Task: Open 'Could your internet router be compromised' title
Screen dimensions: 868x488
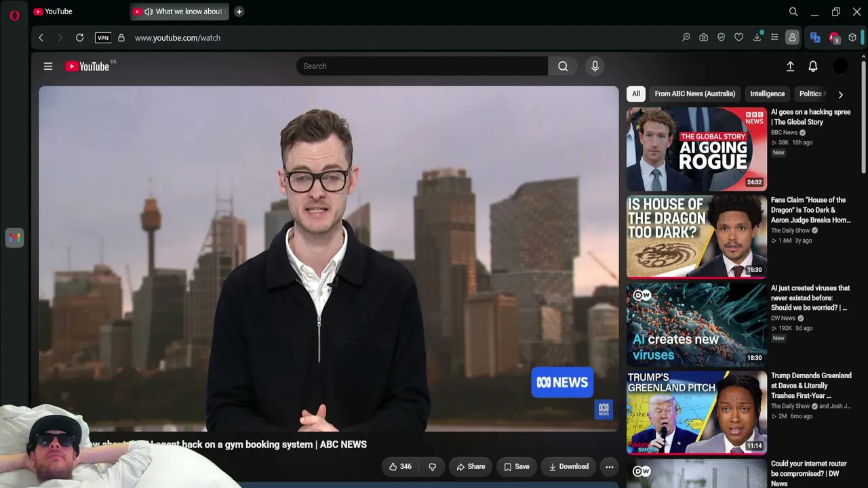Action: point(809,473)
